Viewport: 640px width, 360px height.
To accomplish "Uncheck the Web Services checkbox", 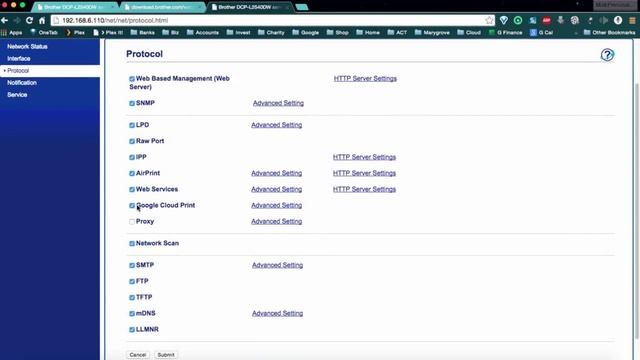I will click(x=132, y=189).
